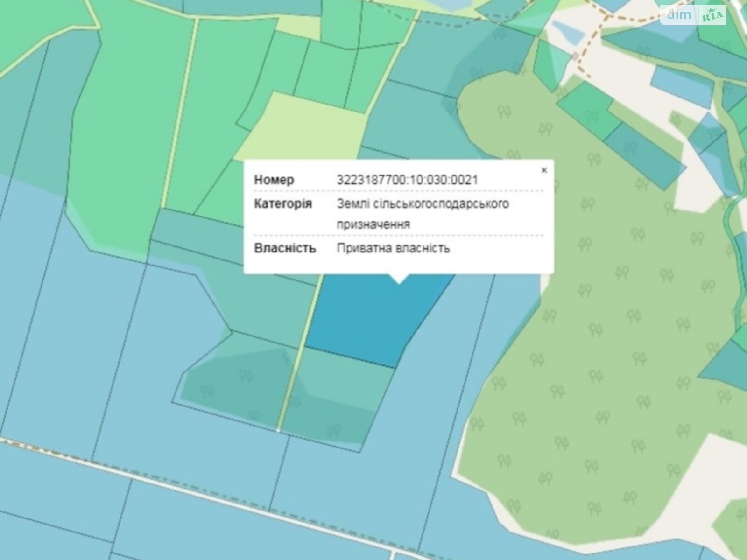Close the parcel info popup
Viewport: 747px width, 560px height.
coord(544,170)
